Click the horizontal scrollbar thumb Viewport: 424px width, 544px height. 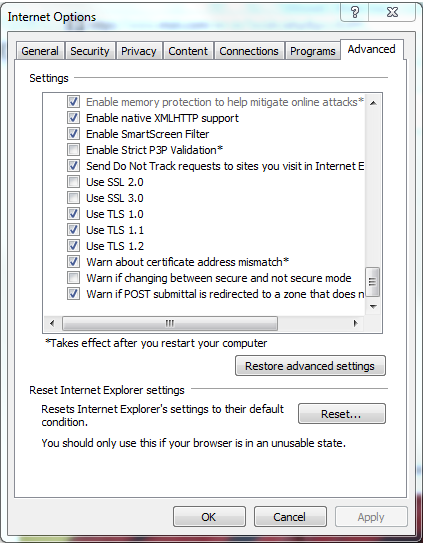coord(170,323)
